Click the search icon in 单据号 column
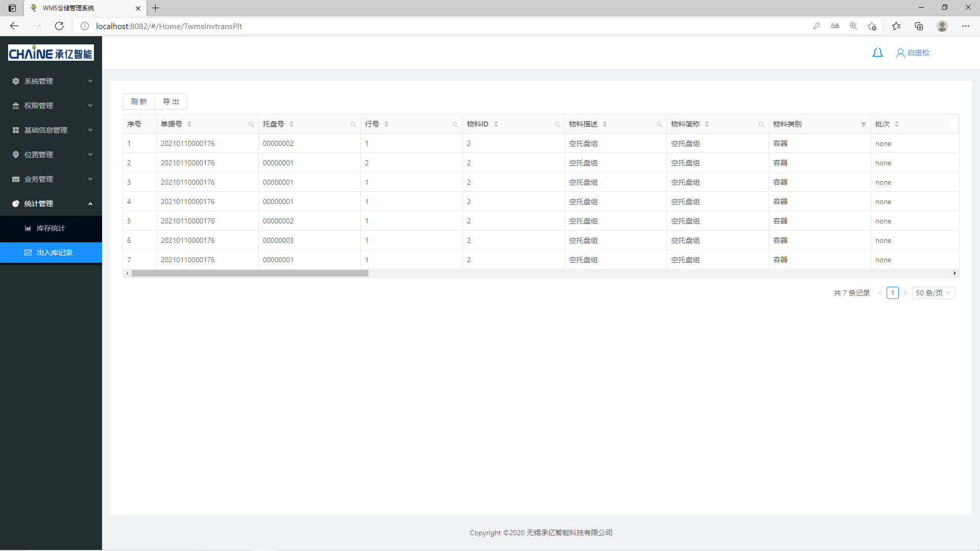Screen dimensions: 980x551 (x=251, y=124)
